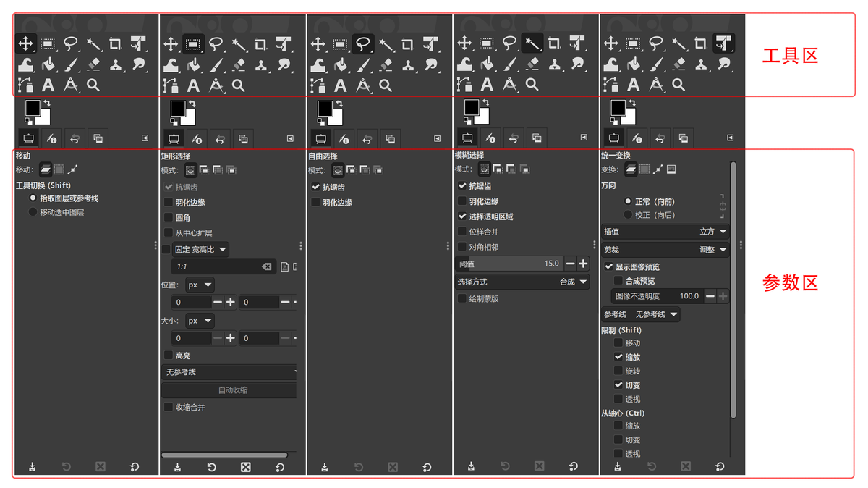Select the Text tool
Viewport: 868px width, 488px height.
coord(48,85)
